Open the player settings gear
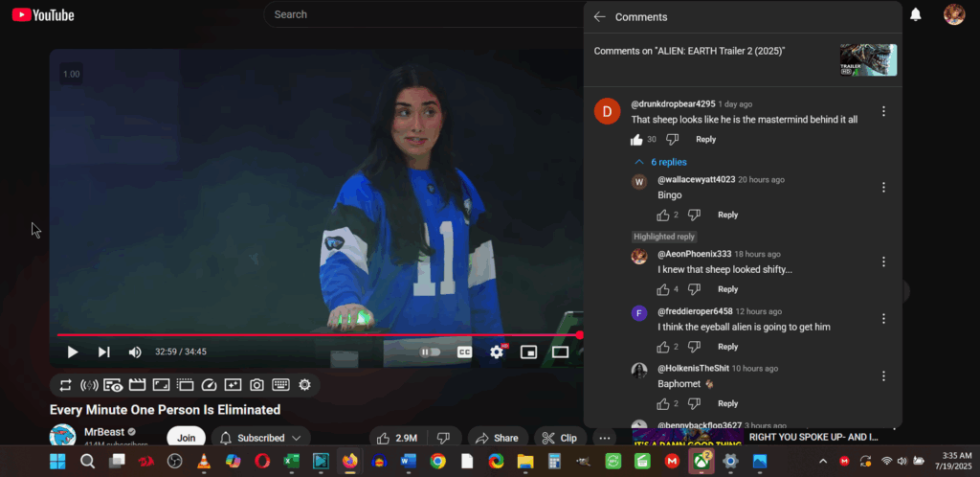 [x=497, y=352]
